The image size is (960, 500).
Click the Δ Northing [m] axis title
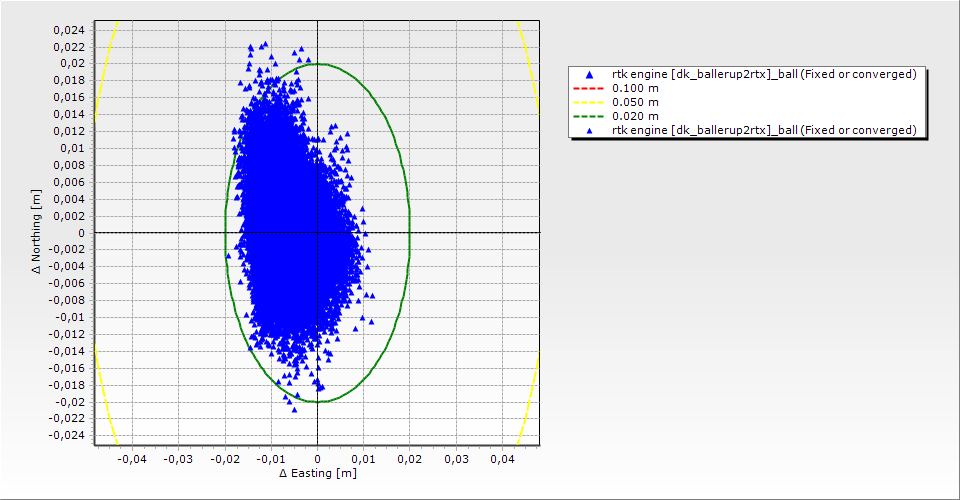(37, 231)
